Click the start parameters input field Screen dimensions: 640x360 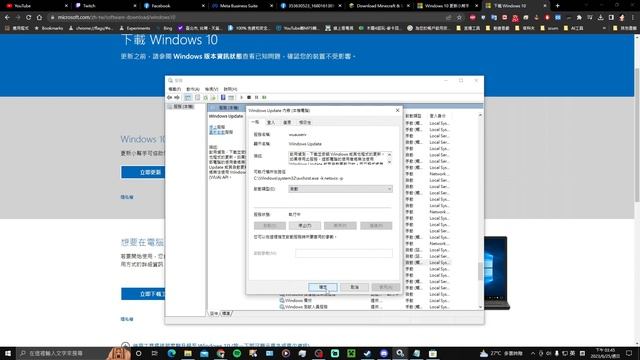(x=344, y=253)
